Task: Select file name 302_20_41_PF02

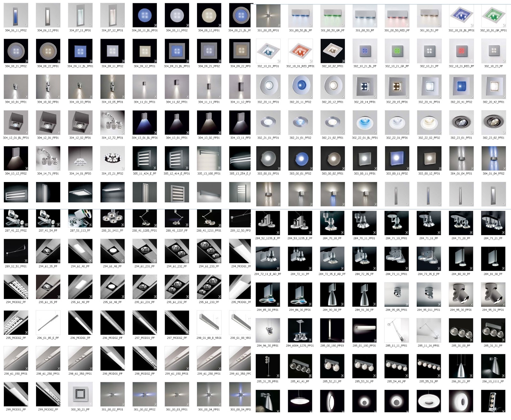Action: coord(461,102)
